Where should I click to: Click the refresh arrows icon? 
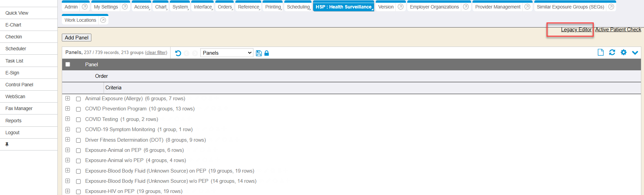(x=612, y=52)
